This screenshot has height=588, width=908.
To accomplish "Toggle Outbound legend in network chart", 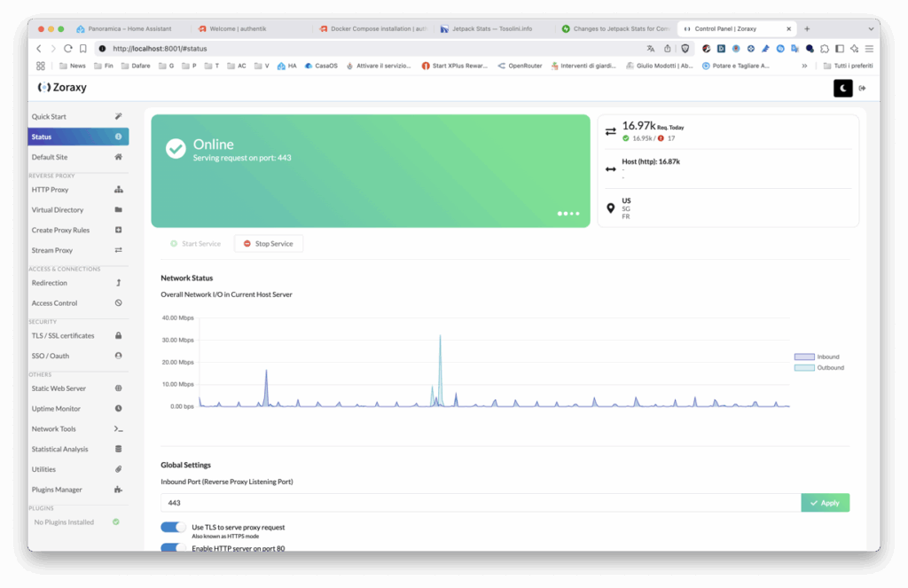I will pyautogui.click(x=819, y=368).
